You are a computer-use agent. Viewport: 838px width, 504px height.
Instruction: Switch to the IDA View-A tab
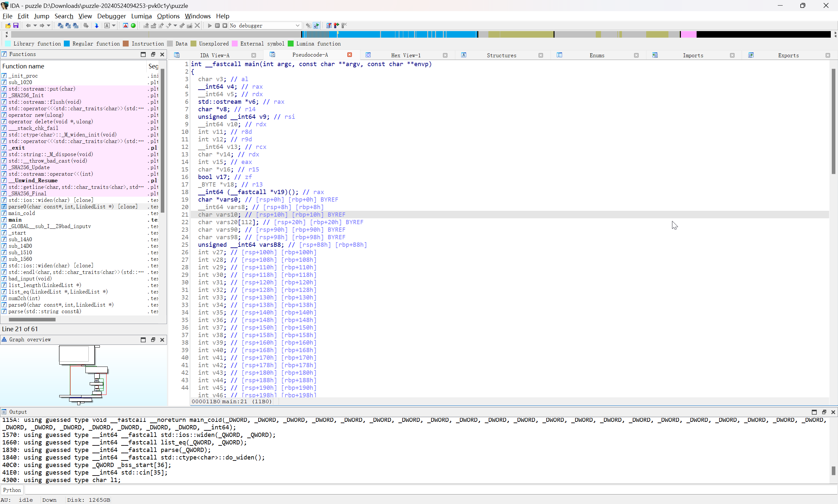(x=215, y=55)
